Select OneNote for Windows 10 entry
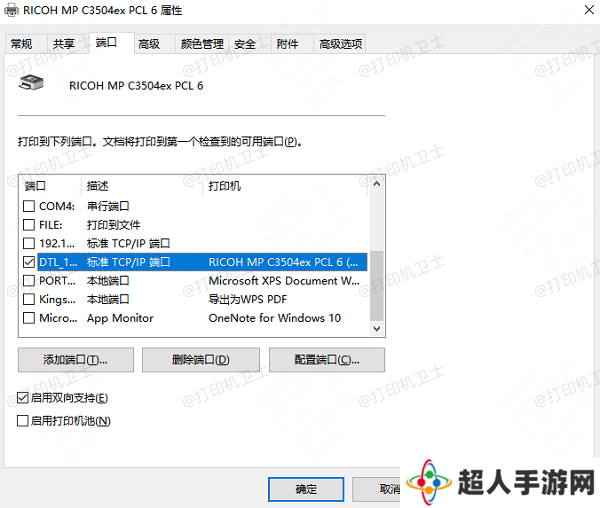This screenshot has width=600, height=508. tap(275, 318)
